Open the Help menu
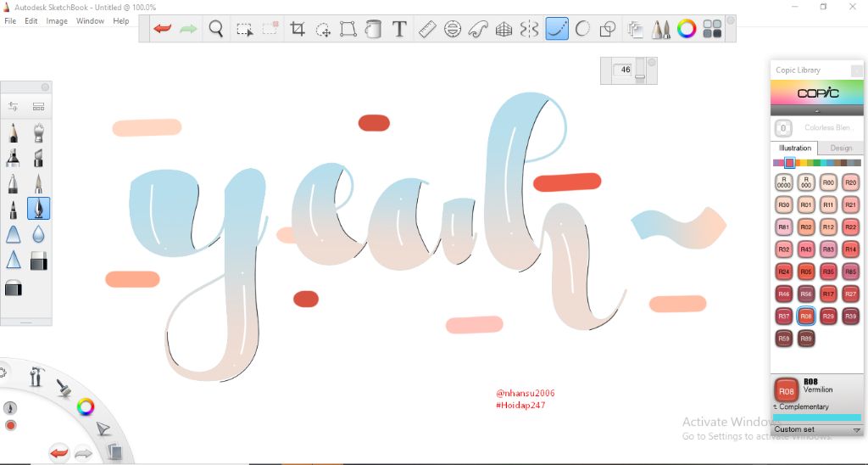Viewport: 868px width, 465px height. click(120, 21)
